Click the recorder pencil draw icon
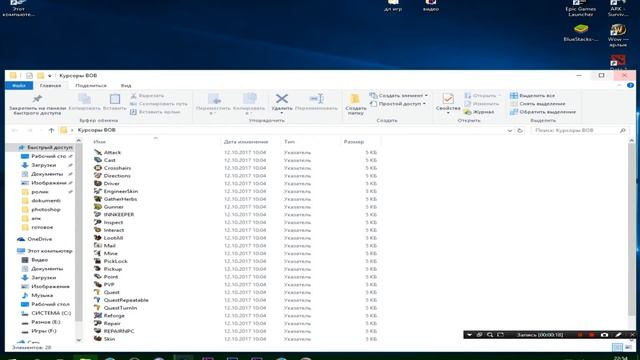The height and width of the screenshot is (360, 640). (618, 335)
